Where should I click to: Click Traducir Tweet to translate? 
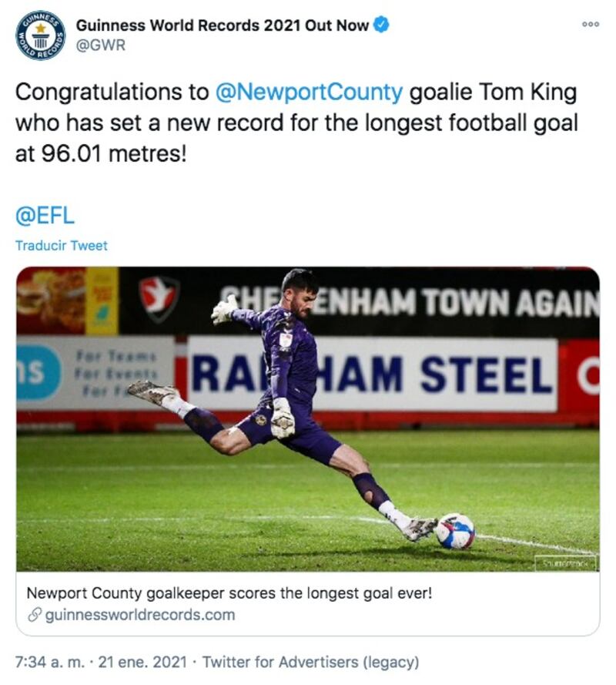(x=62, y=246)
